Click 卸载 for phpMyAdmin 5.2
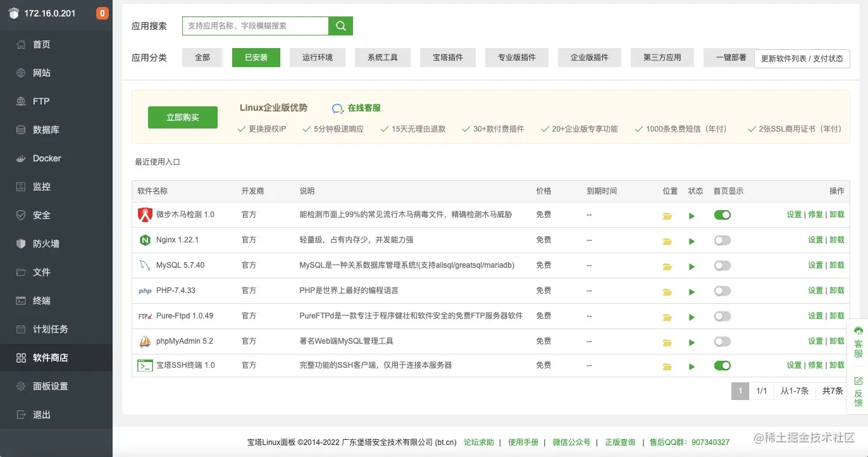This screenshot has height=457, width=868. [x=837, y=341]
